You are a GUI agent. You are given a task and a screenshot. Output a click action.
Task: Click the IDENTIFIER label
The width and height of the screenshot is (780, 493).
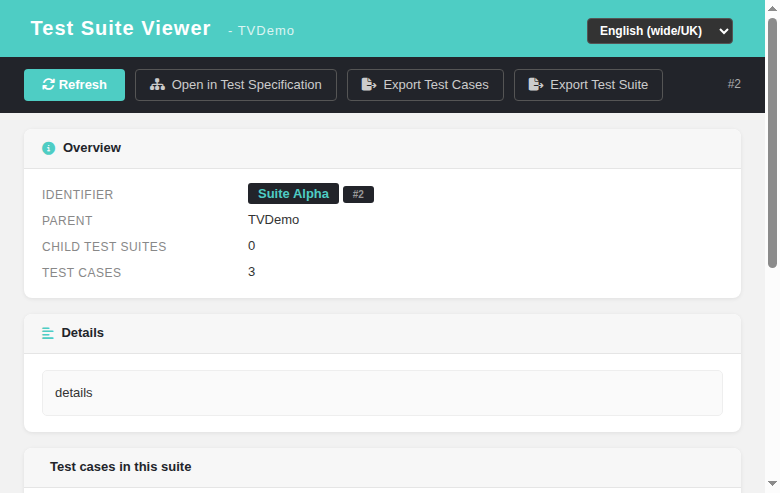pyautogui.click(x=78, y=195)
